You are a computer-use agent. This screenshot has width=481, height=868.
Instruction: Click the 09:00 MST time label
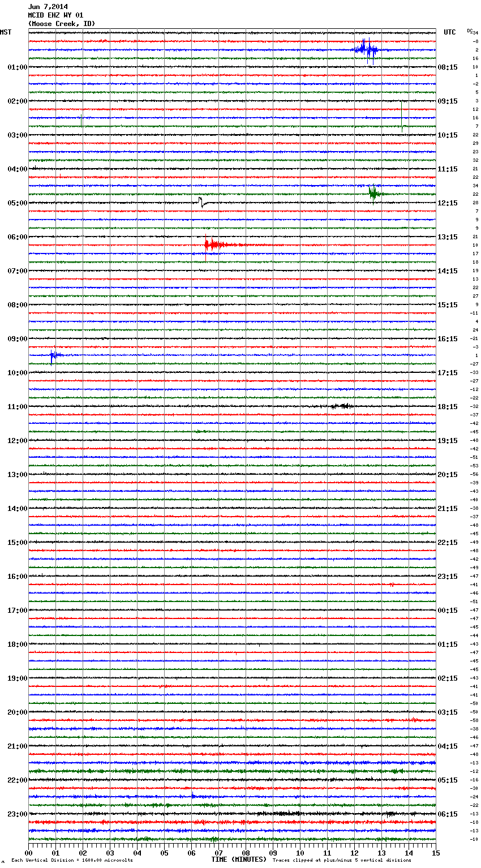(18, 339)
